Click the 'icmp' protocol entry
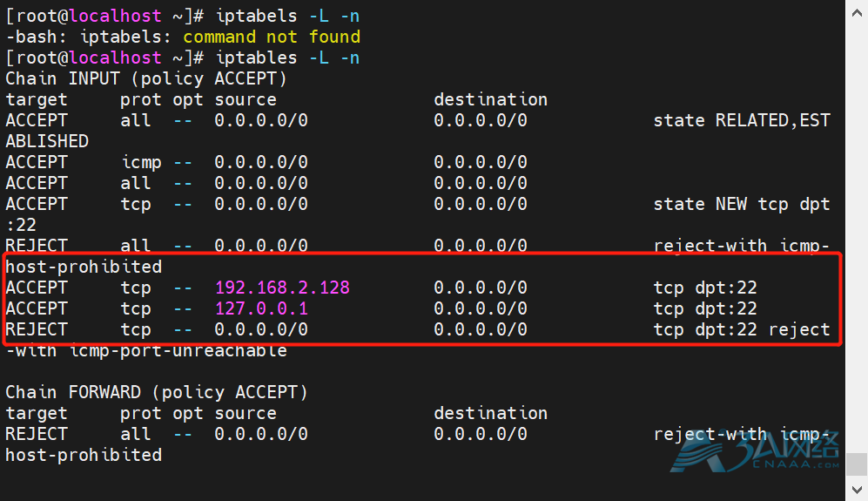Viewport: 868px width, 501px height. point(140,162)
